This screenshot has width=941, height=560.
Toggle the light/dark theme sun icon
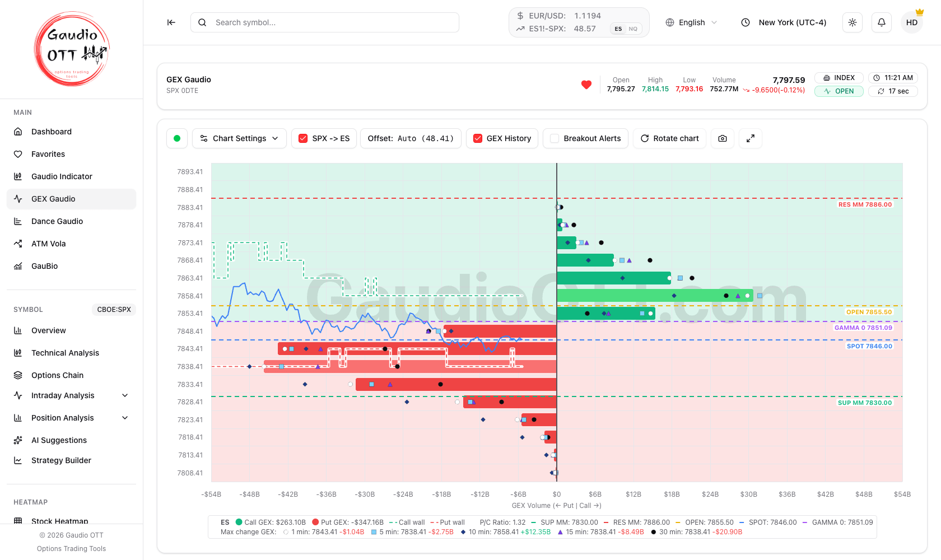click(x=853, y=22)
